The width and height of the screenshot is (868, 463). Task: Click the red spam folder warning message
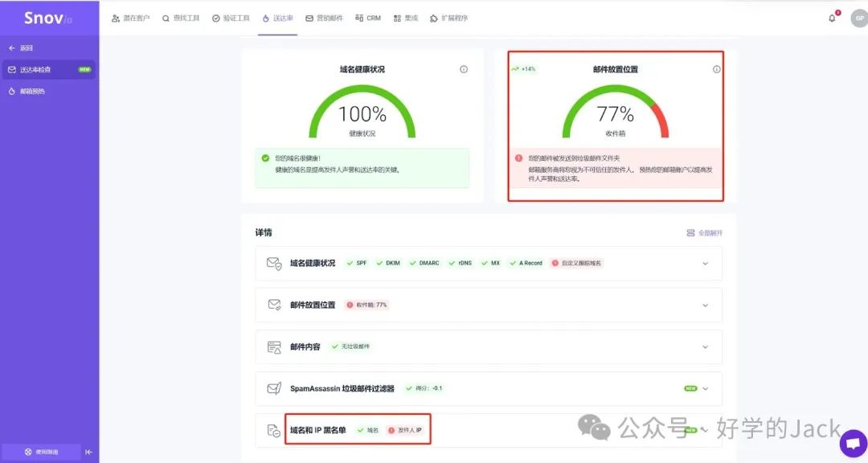615,168
